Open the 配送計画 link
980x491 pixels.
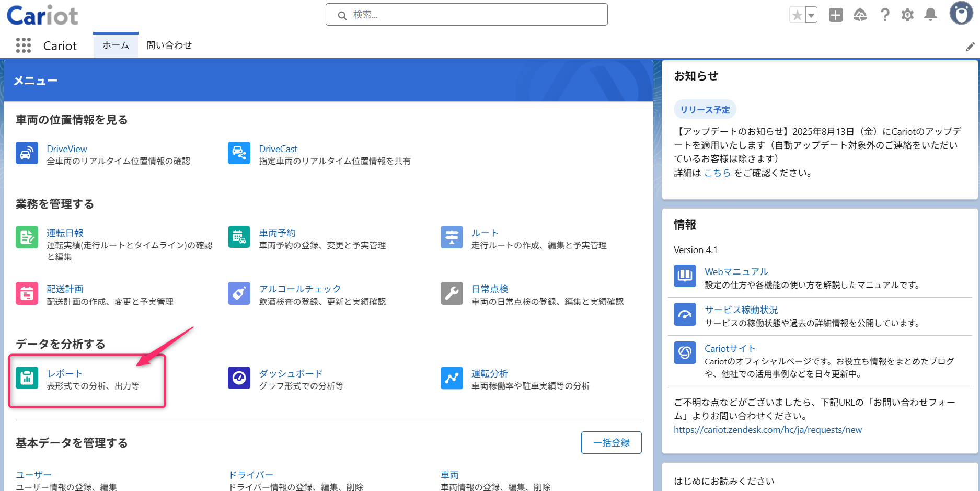65,289
